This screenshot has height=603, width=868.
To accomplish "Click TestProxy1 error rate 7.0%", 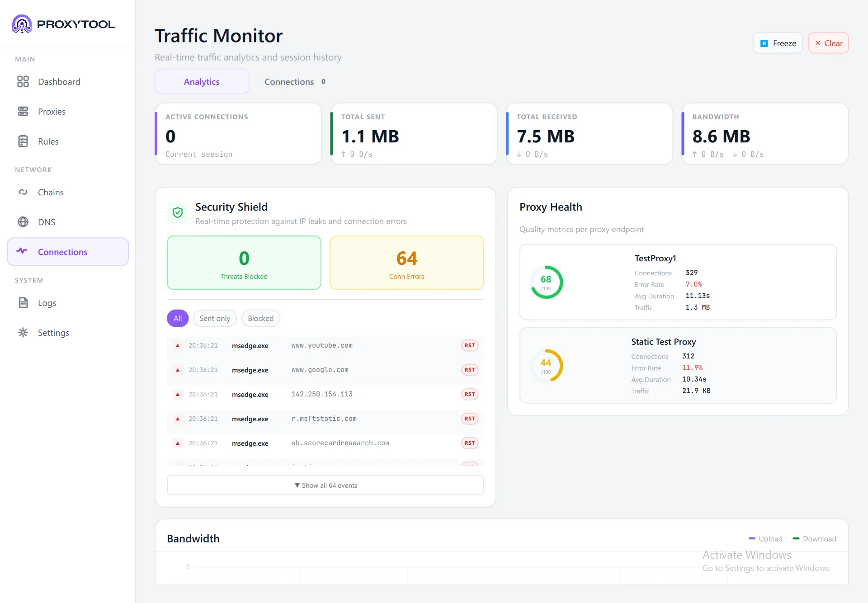I will click(x=693, y=284).
